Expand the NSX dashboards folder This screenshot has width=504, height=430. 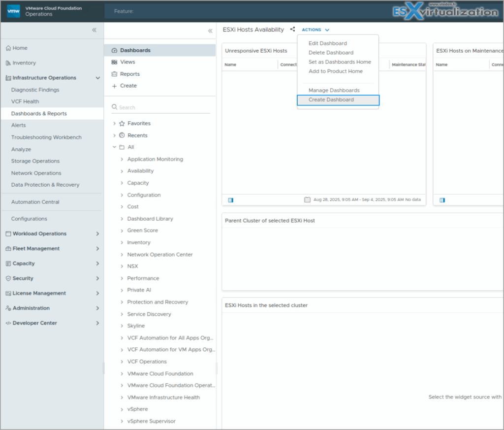(x=122, y=266)
